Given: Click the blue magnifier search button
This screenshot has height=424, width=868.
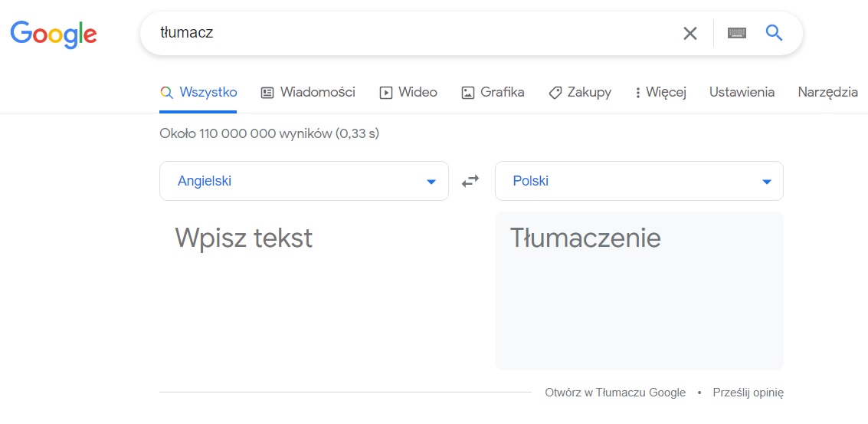Looking at the screenshot, I should 774,33.
